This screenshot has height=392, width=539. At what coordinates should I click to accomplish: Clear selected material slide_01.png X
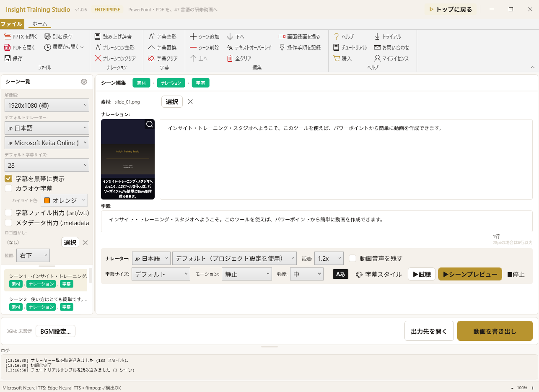pyautogui.click(x=190, y=101)
